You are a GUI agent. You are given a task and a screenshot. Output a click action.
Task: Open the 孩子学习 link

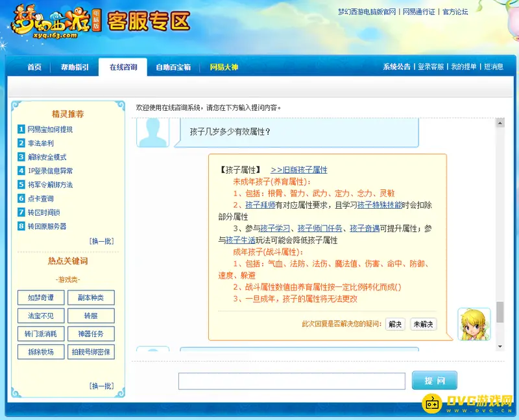(275, 229)
